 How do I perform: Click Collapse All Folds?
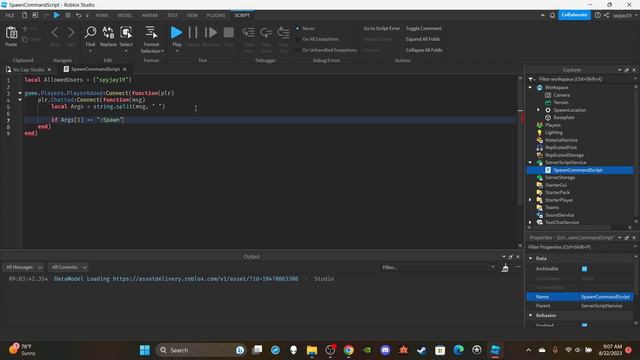(x=424, y=50)
